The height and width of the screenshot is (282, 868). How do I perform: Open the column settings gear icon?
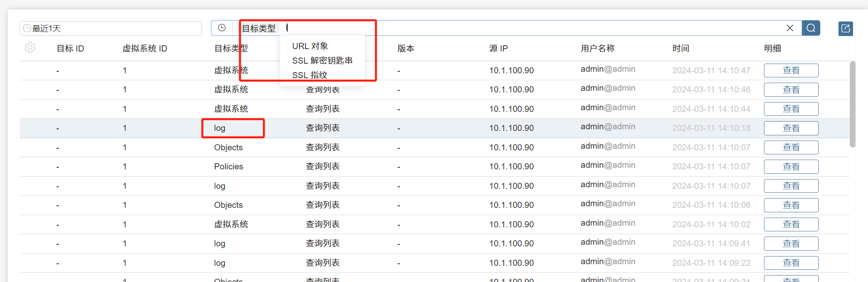pyautogui.click(x=30, y=48)
